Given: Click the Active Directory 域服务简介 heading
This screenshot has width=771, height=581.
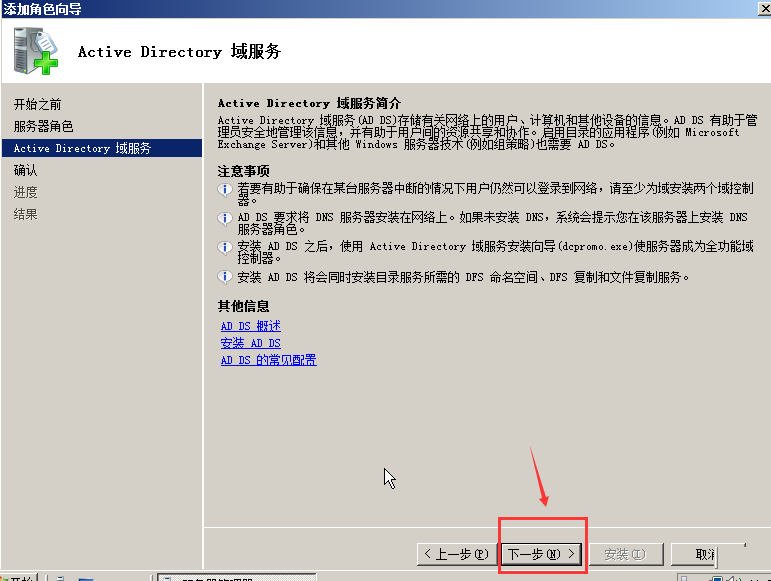Looking at the screenshot, I should tap(309, 103).
